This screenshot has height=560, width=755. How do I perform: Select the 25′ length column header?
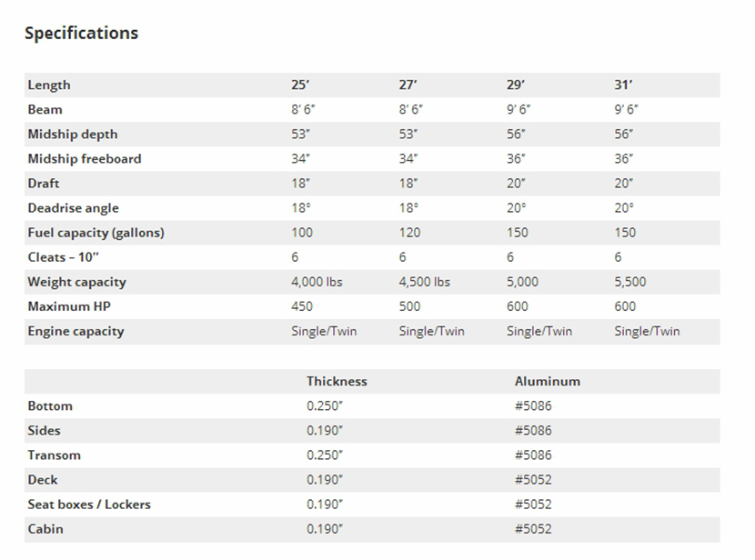[300, 85]
